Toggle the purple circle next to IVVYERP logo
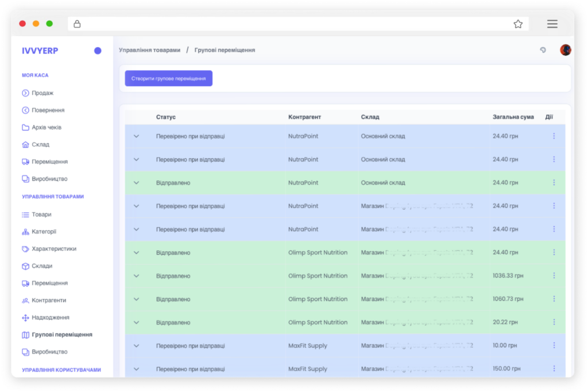This screenshot has height=392, width=588. (98, 51)
